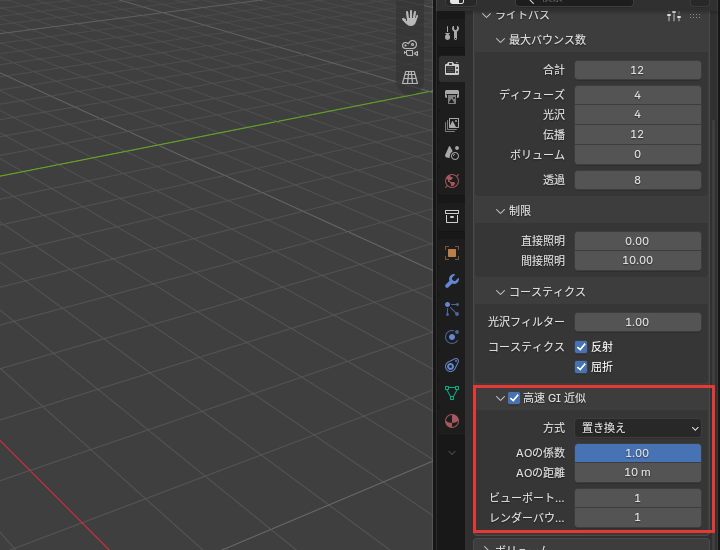Click the tab list scroll-down chevron
This screenshot has height=550, width=720.
tap(452, 453)
